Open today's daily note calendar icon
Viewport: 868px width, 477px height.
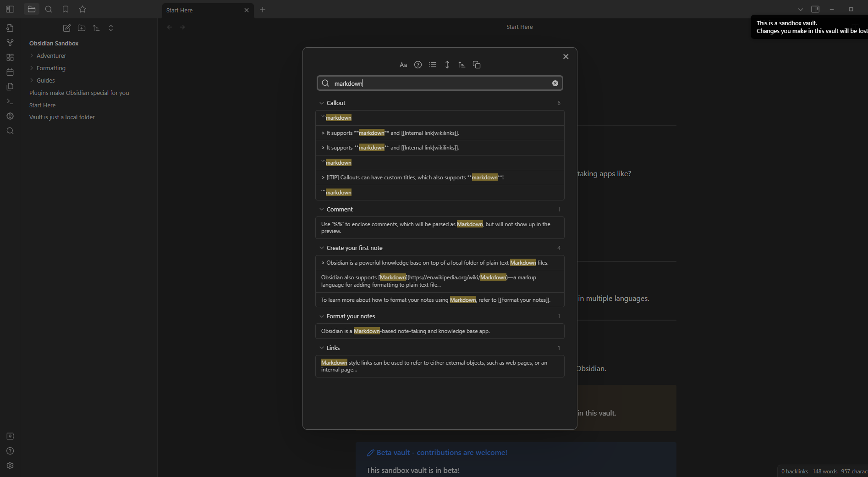pyautogui.click(x=10, y=72)
